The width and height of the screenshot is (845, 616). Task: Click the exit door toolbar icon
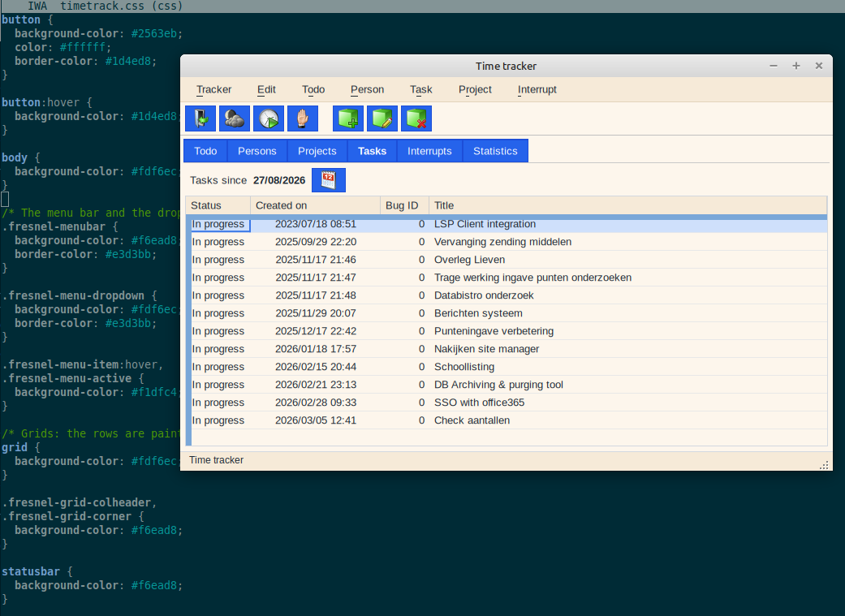pos(200,118)
